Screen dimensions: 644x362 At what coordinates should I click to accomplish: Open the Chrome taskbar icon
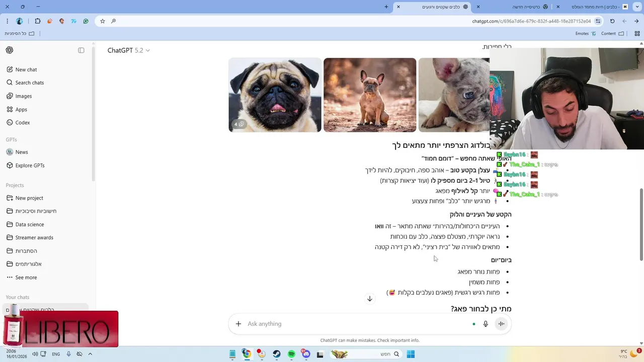tap(247, 354)
